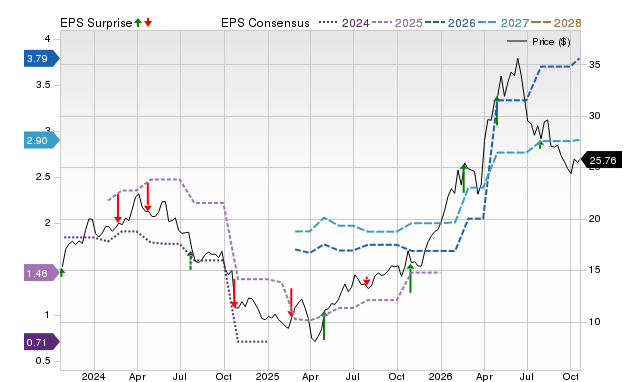Select the 2.90 value flag

(x=42, y=141)
